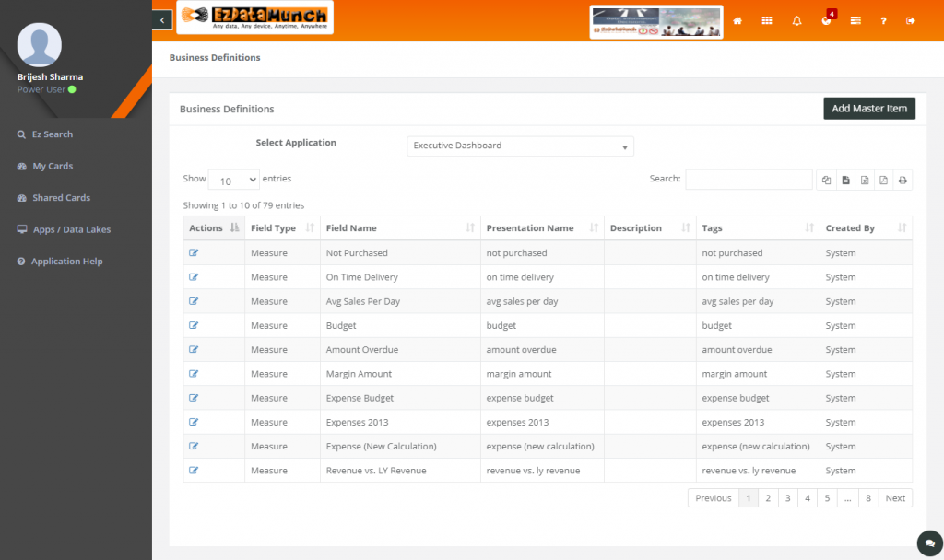Go to page 5
The height and width of the screenshot is (560, 944).
point(827,498)
